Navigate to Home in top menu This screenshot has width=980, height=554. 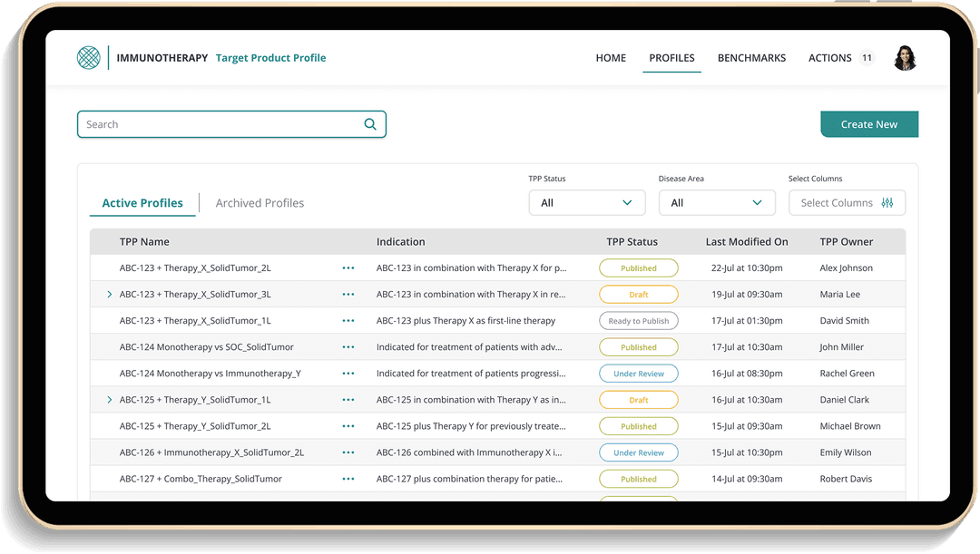(611, 58)
